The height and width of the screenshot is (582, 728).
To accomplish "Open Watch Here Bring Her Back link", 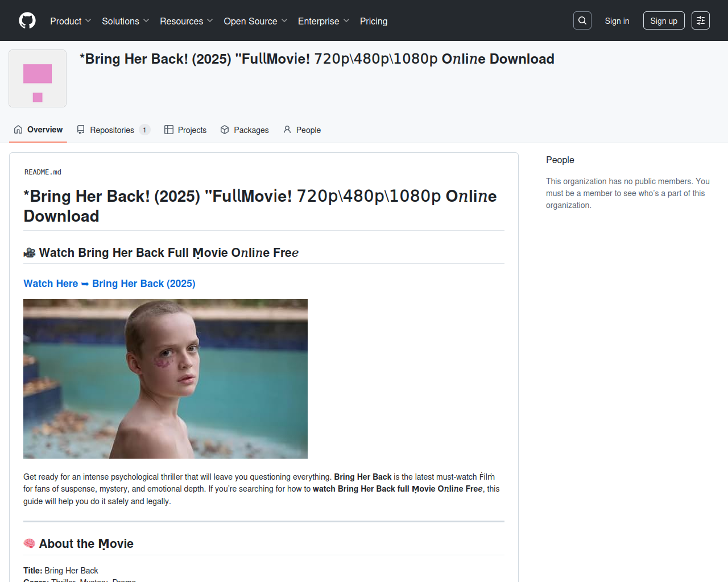I will pos(109,284).
